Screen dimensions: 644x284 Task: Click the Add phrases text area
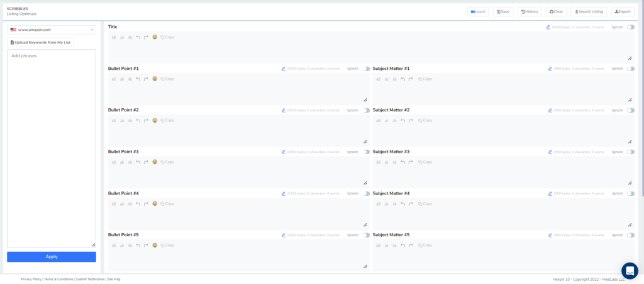52,148
